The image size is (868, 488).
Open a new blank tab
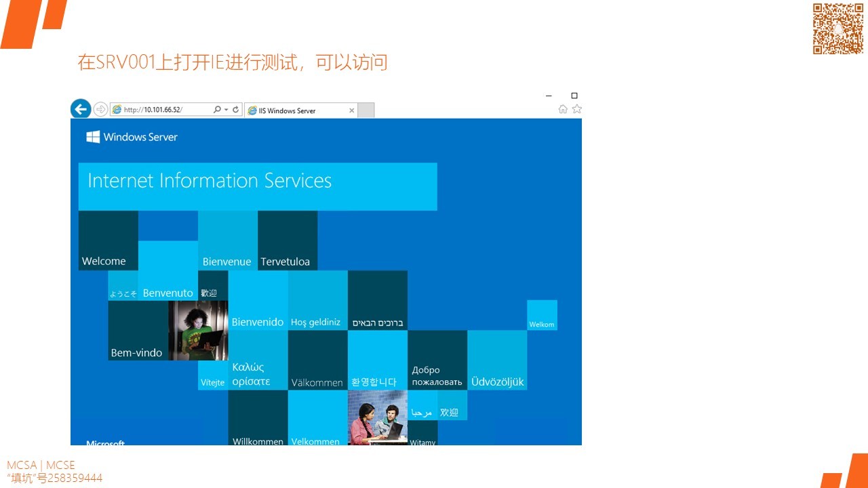pos(366,110)
